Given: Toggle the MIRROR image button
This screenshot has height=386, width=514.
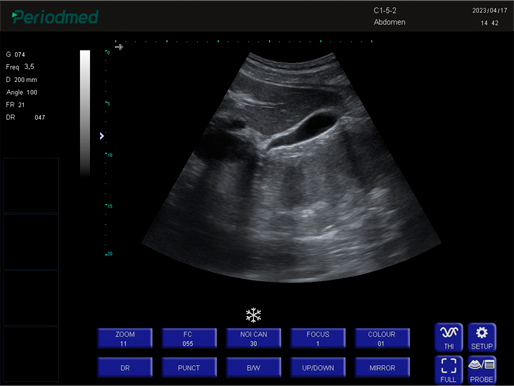Looking at the screenshot, I should pos(382,367).
